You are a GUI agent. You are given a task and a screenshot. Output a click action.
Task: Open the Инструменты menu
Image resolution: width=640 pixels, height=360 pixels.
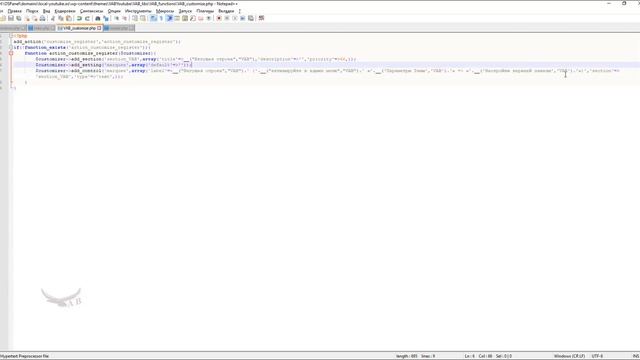coord(138,11)
